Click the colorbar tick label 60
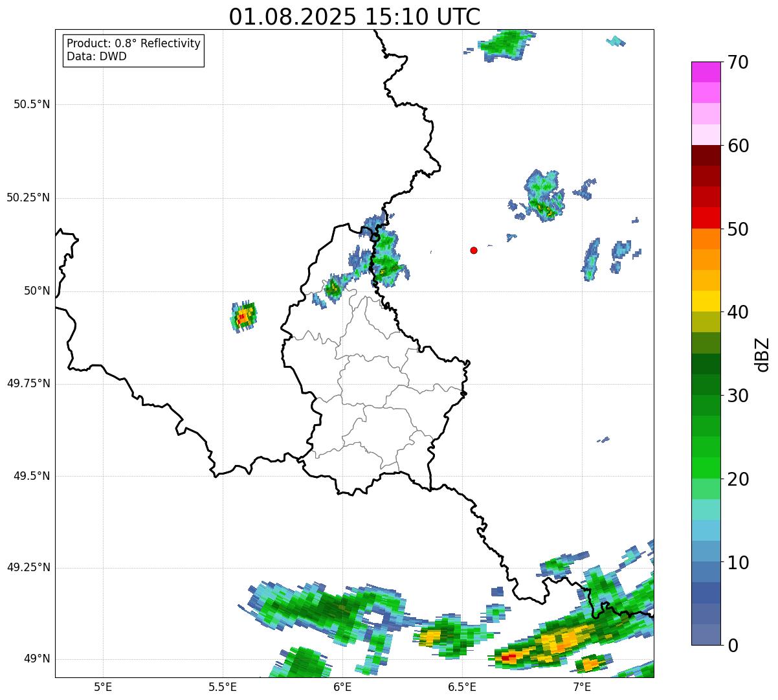 pyautogui.click(x=738, y=146)
